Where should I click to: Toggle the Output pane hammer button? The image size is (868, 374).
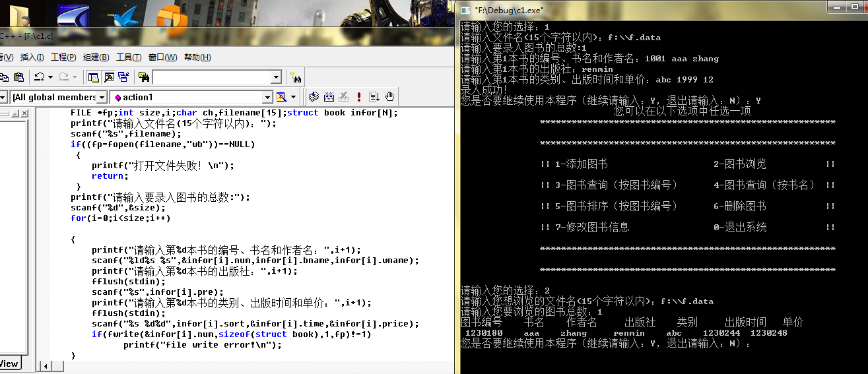tap(108, 77)
